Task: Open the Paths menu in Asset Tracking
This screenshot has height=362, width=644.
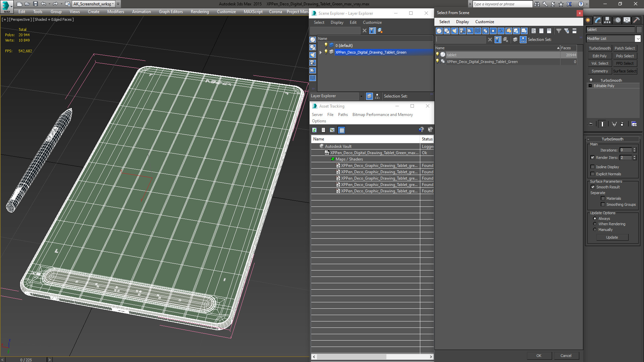Action: (343, 115)
